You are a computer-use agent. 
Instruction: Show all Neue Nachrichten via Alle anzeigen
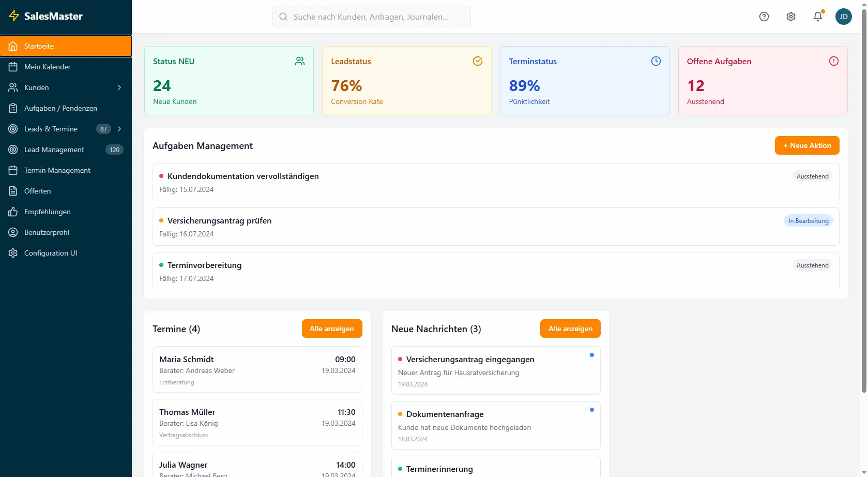570,329
